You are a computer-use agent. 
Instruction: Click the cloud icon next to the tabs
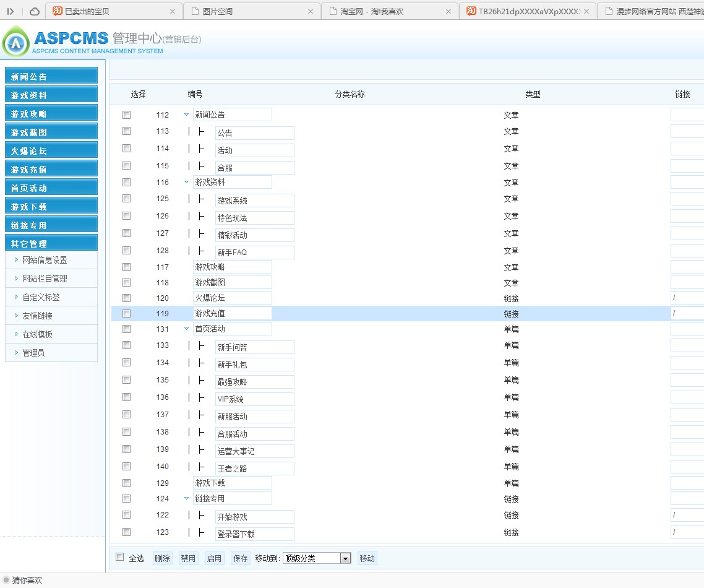pos(35,12)
